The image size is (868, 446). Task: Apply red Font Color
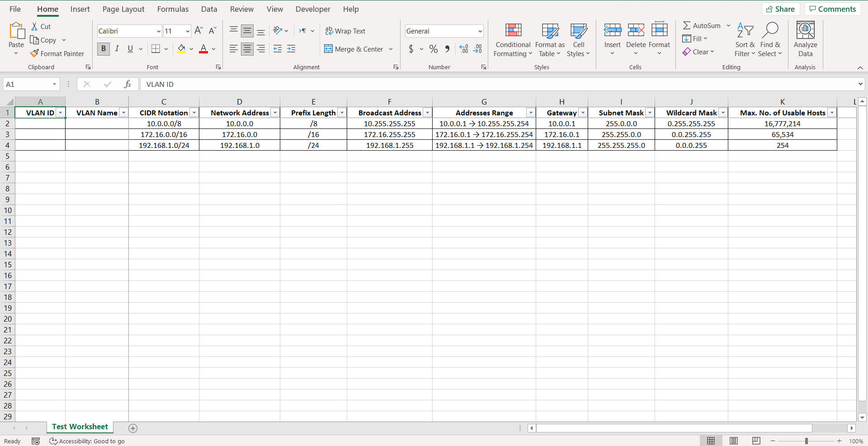pos(203,49)
